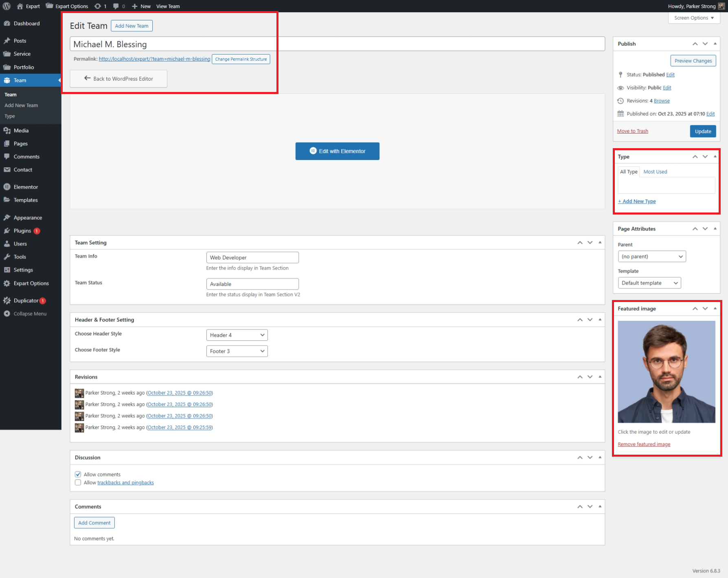
Task: Uncheck the Allow comments checkbox
Action: click(78, 475)
